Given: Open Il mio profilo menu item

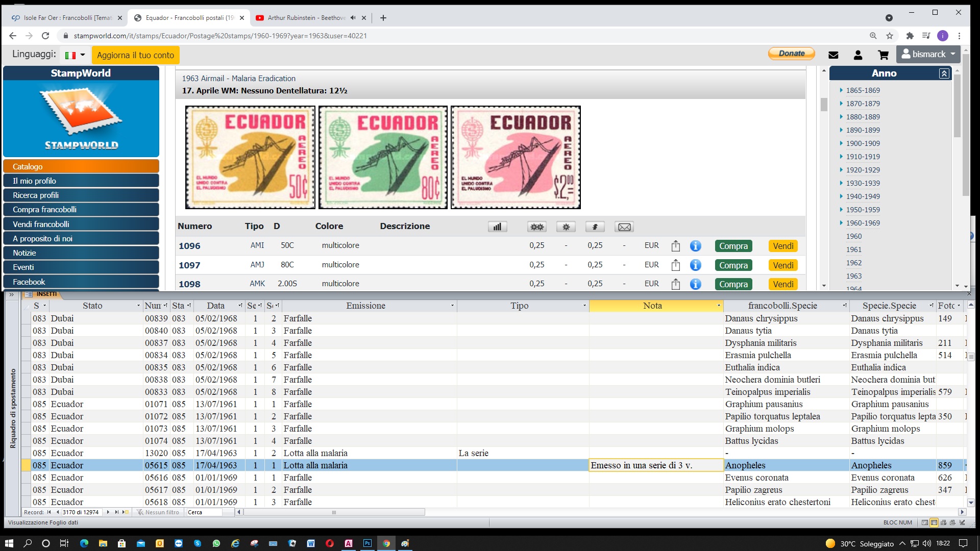Looking at the screenshot, I should point(81,181).
